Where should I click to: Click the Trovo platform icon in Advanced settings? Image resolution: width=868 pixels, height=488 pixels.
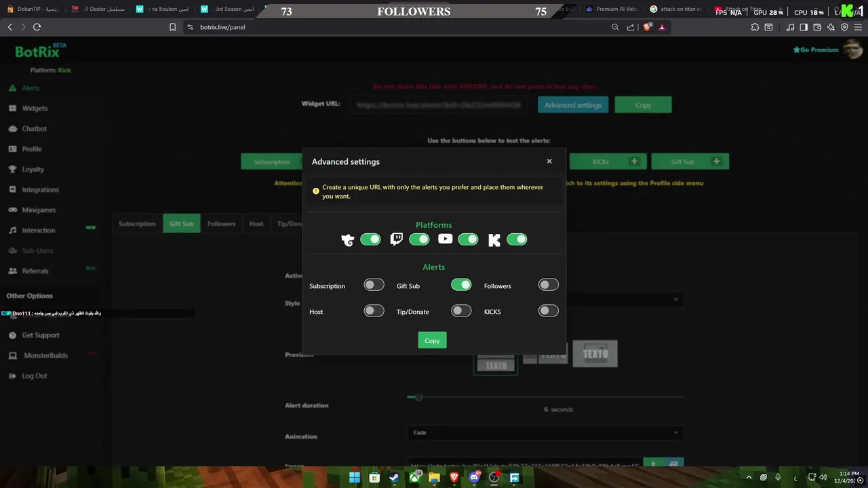pos(347,239)
